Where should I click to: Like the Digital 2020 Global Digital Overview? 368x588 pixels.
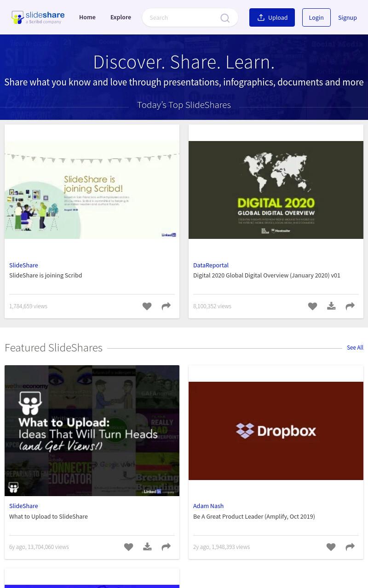coord(312,306)
